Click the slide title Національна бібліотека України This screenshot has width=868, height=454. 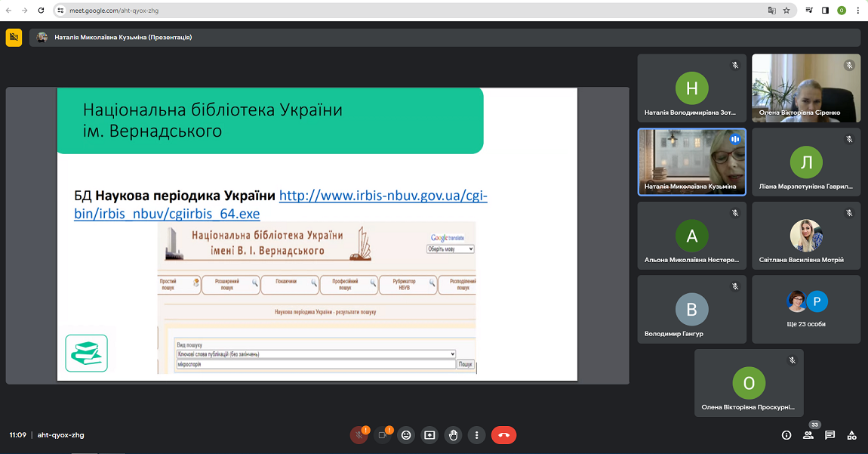pos(213,120)
